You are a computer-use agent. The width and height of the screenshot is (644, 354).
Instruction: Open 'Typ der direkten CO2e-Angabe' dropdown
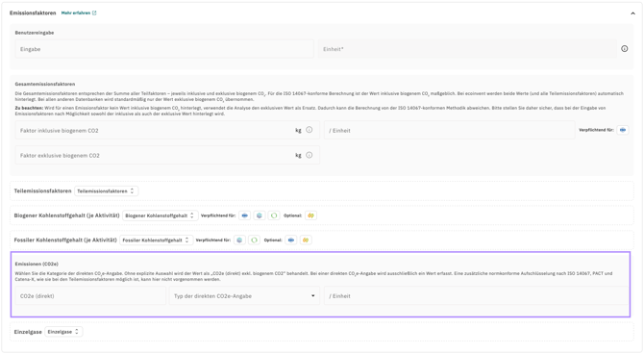[244, 296]
